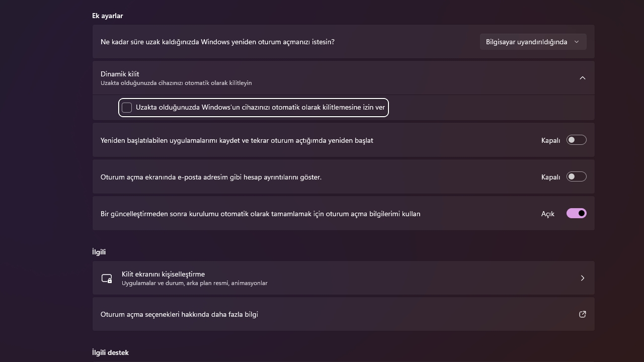Screen dimensions: 644x362
Task: Click the "Kapalı" label beside restartable apps
Action: point(550,140)
